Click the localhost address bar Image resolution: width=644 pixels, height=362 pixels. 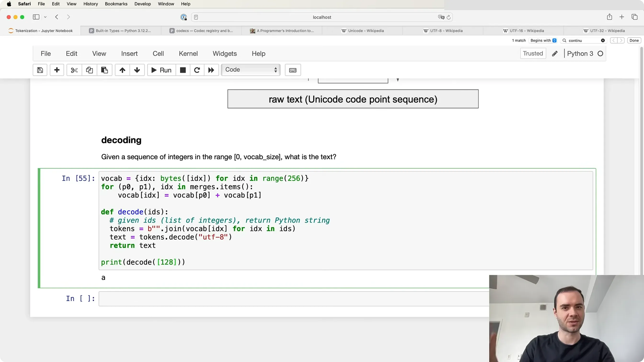point(322,17)
